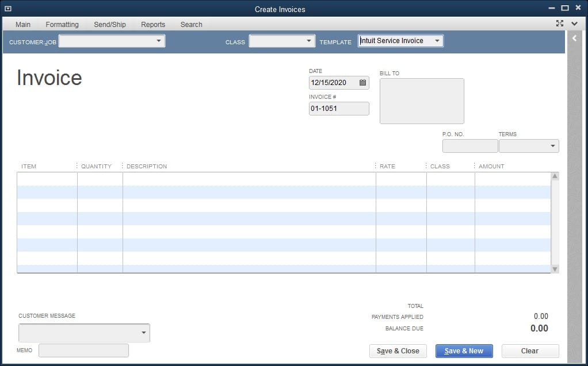Open the side panel arrow tab
The height and width of the screenshot is (366, 588).
point(574,38)
